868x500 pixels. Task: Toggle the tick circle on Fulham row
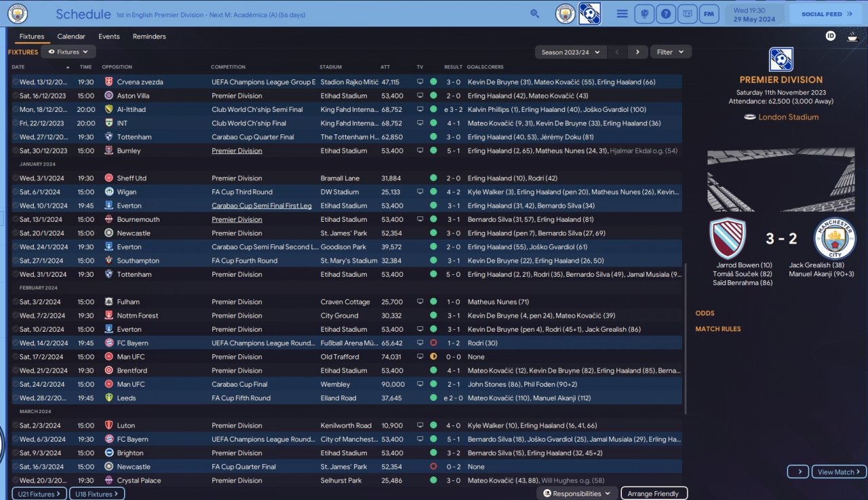coord(16,302)
